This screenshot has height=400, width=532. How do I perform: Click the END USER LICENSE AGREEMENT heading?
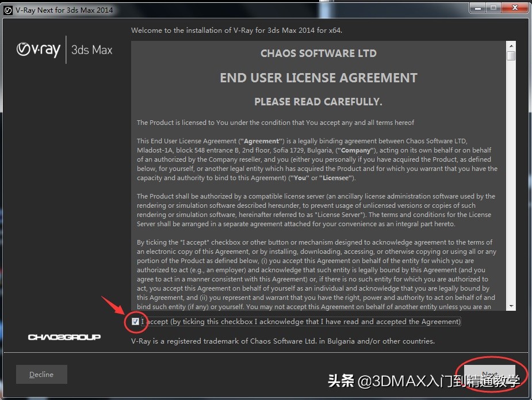[319, 78]
